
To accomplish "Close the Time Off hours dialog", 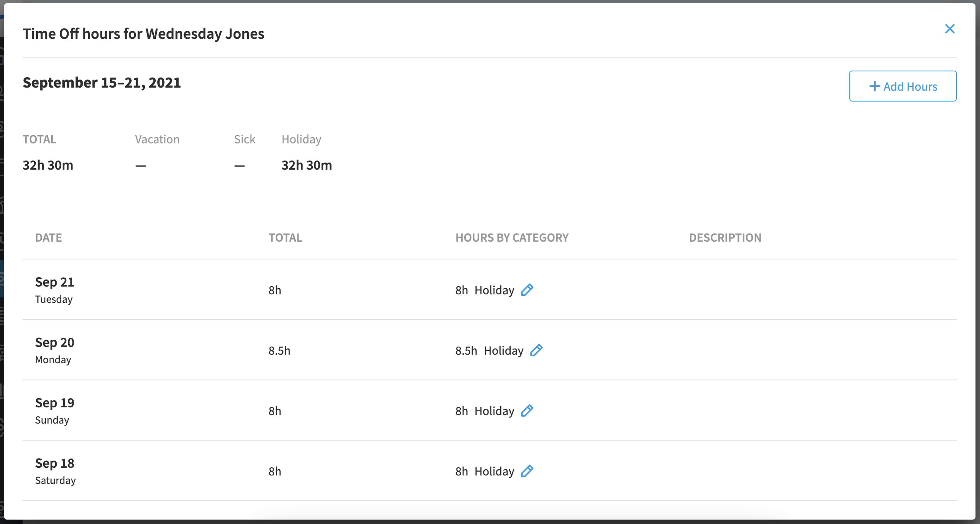I will coord(950,29).
